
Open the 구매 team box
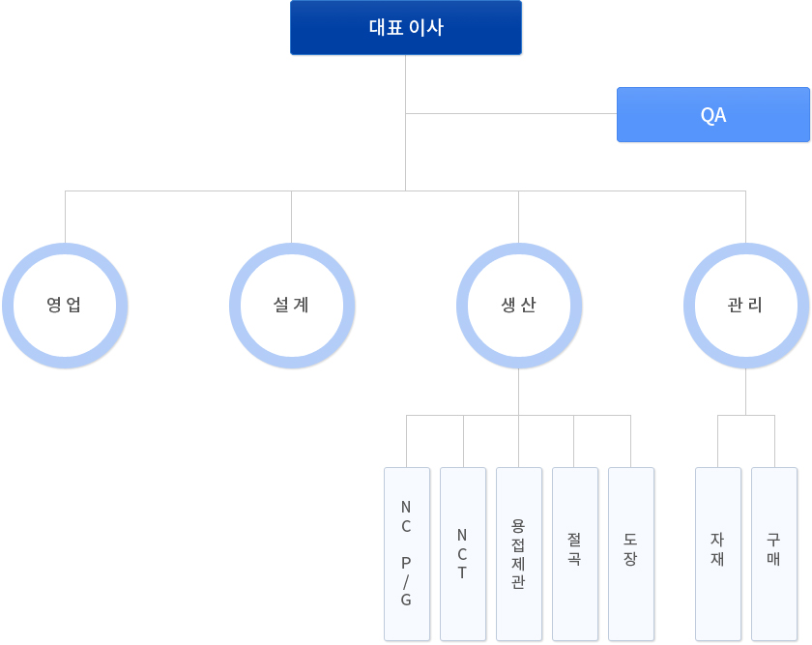(x=773, y=553)
